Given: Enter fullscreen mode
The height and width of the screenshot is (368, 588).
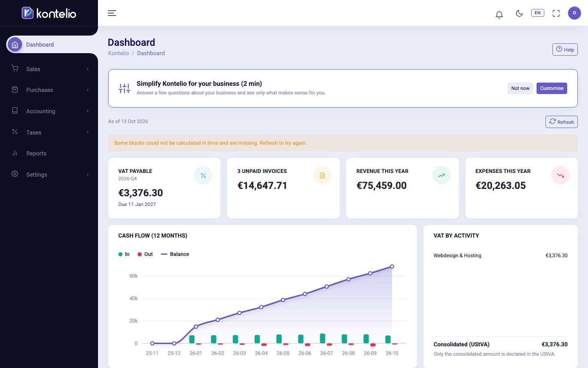Looking at the screenshot, I should click(x=556, y=13).
